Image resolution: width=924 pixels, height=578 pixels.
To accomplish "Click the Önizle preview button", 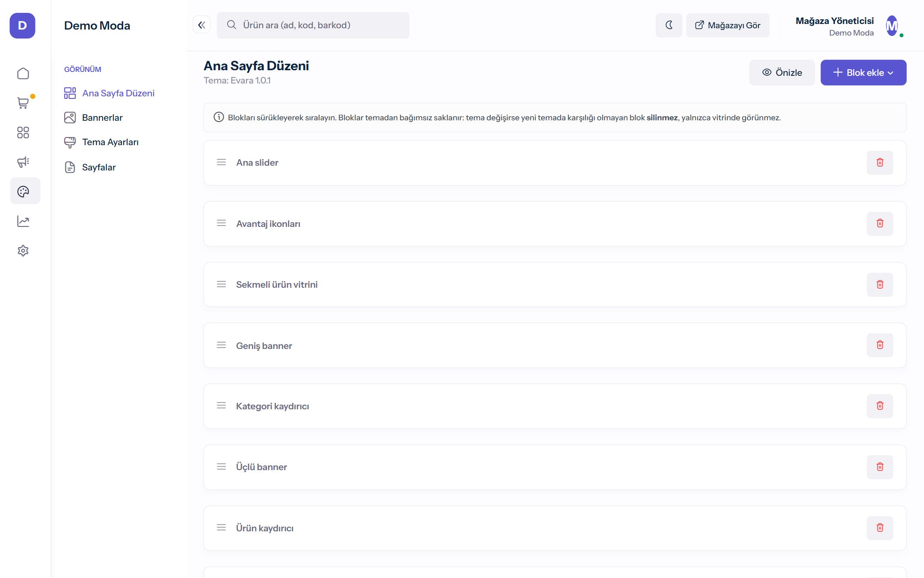I will (782, 72).
